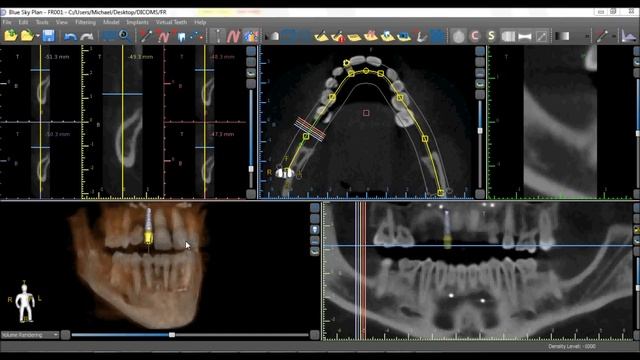Click button left of 3D opacity slider
This screenshot has width=640, height=360.
tap(65, 335)
